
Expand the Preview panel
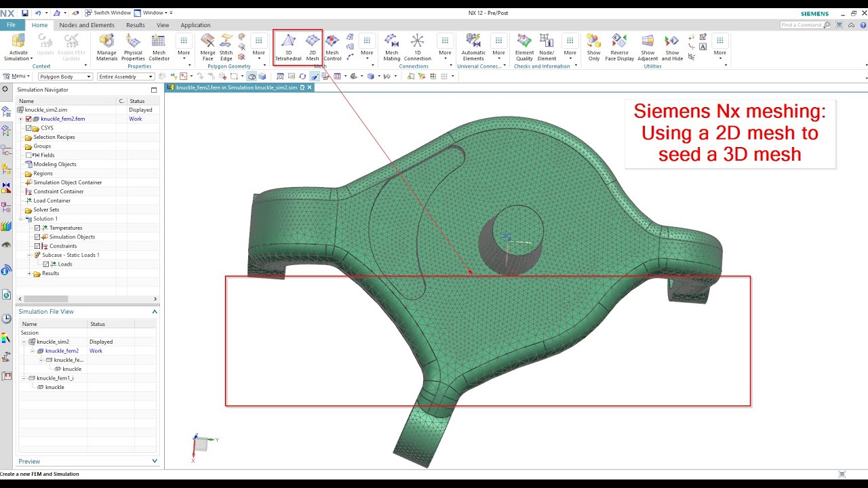[x=155, y=462]
